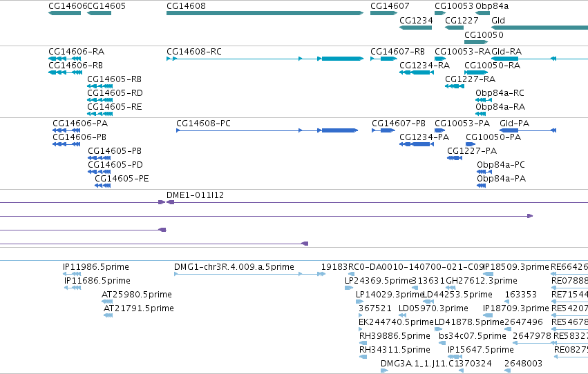Select transcript CG10053-RA
Image resolution: width=588 pixels, height=374 pixels.
[x=440, y=59]
